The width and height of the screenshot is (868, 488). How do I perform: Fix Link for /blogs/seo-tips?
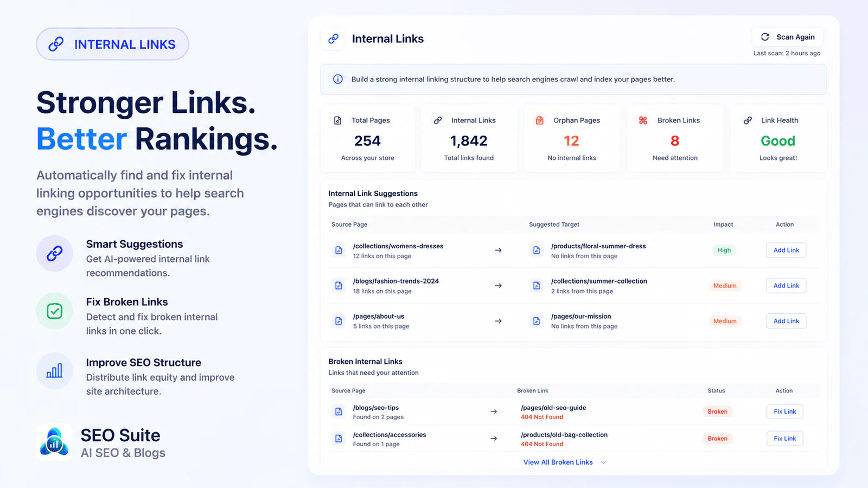785,412
